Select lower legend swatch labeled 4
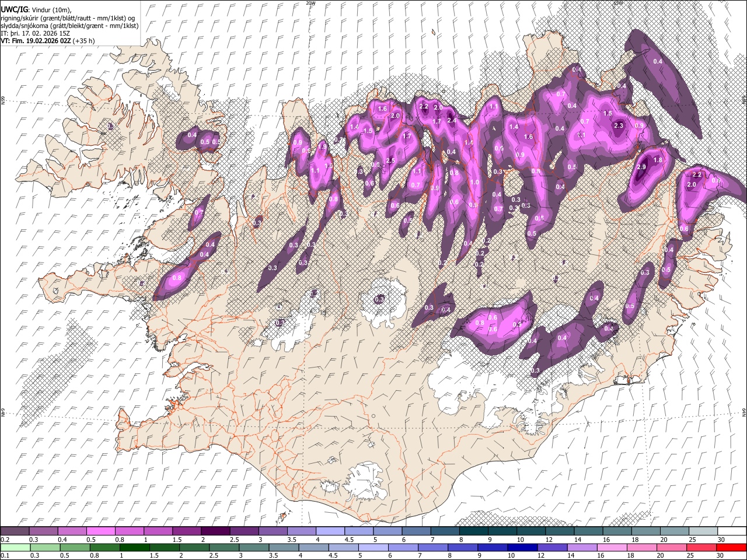The image size is (747, 560). click(x=313, y=547)
